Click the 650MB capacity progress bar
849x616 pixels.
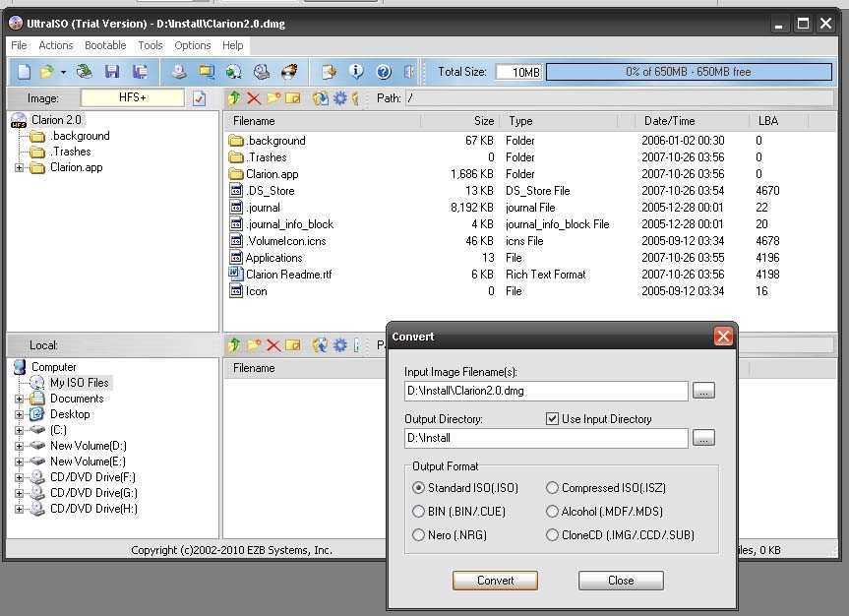pos(689,72)
